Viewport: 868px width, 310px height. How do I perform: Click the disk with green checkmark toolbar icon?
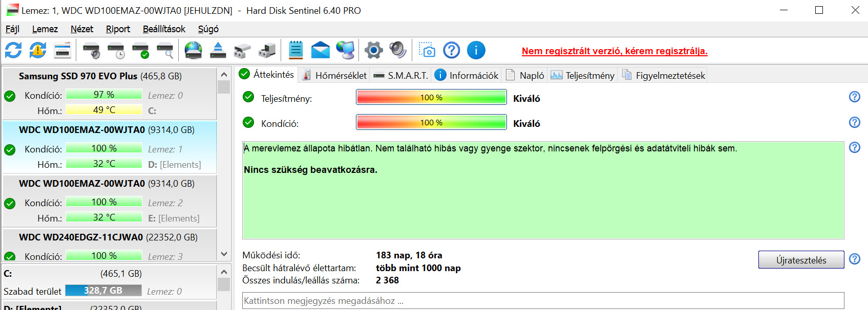[x=140, y=50]
